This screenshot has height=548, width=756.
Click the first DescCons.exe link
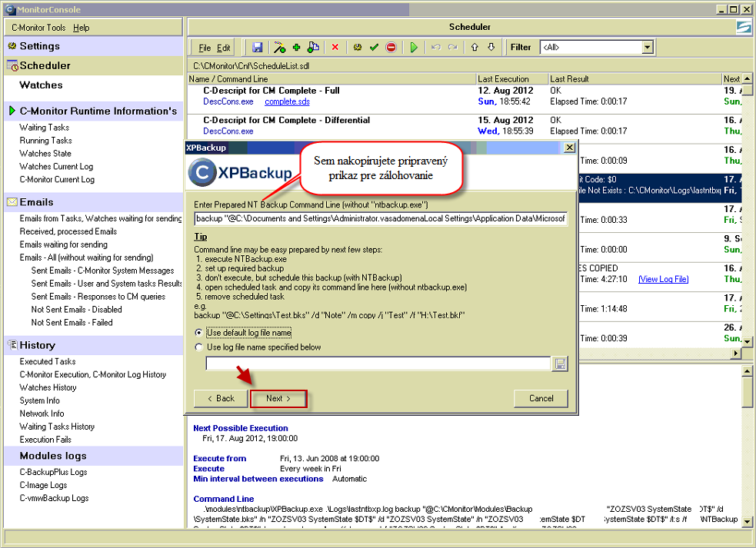tap(228, 101)
